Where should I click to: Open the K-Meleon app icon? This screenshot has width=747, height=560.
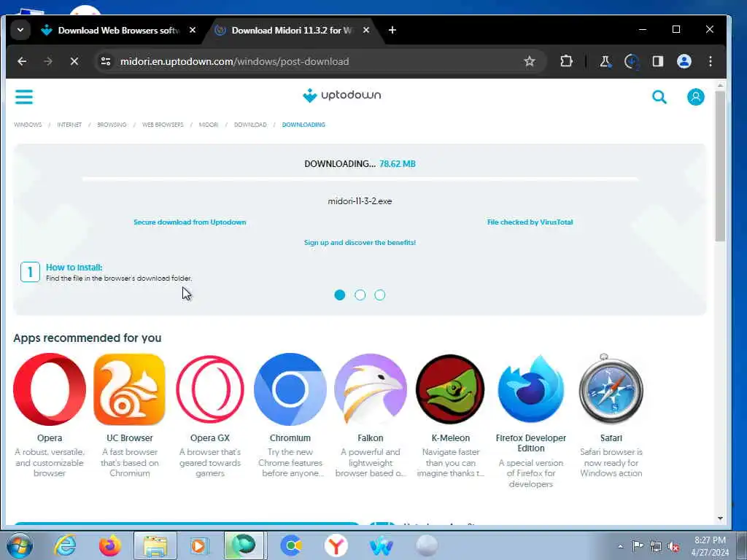[x=450, y=389]
